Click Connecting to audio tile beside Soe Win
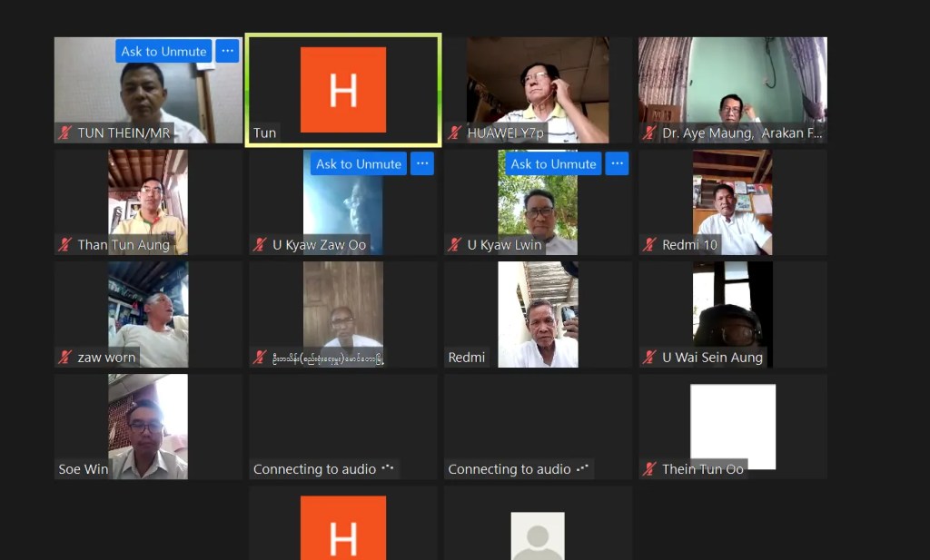Image resolution: width=930 pixels, height=560 pixels. (x=342, y=427)
